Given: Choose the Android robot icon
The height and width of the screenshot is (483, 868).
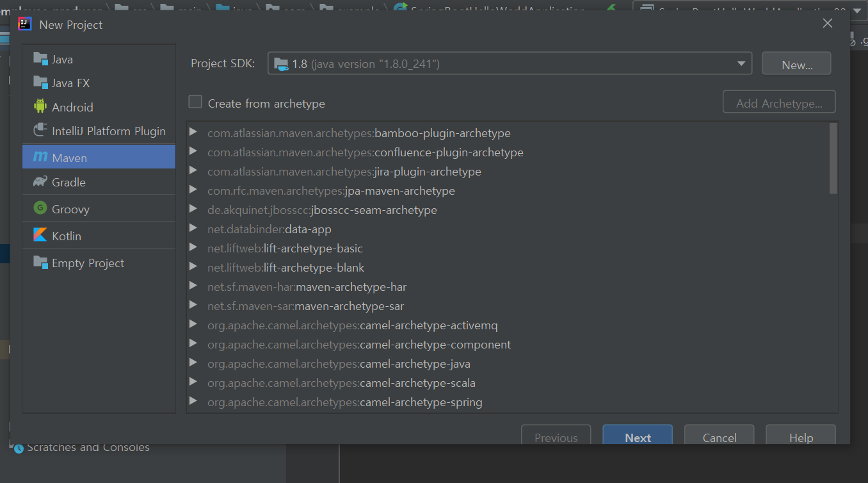Looking at the screenshot, I should tap(40, 106).
